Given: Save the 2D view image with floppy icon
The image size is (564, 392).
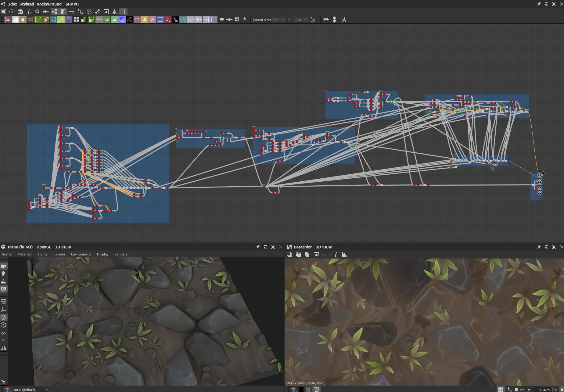Looking at the screenshot, I should coord(298,255).
